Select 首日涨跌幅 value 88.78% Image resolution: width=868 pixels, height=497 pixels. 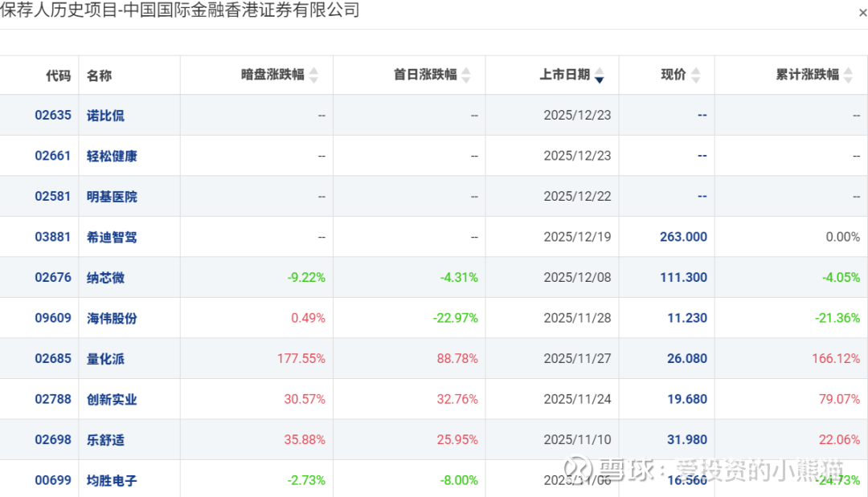457,358
